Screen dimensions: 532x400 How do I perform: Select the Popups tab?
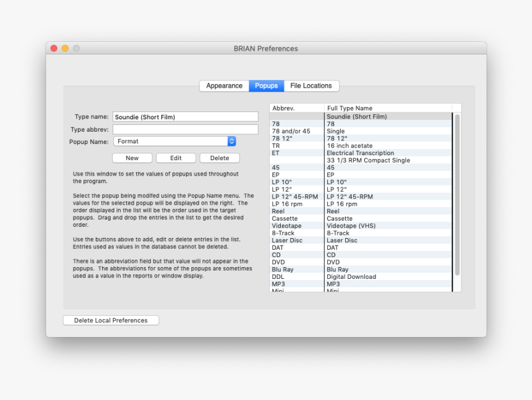click(x=266, y=86)
